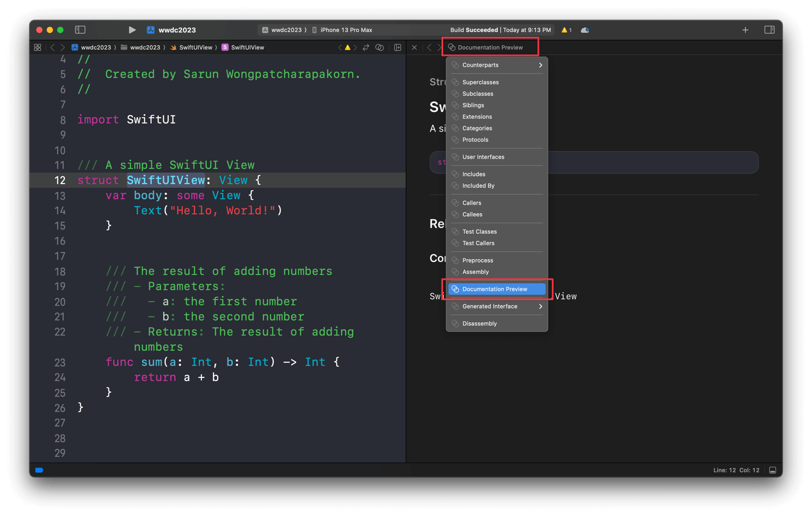The image size is (812, 516).
Task: Select User Interfaces menu entry
Action: click(497, 157)
